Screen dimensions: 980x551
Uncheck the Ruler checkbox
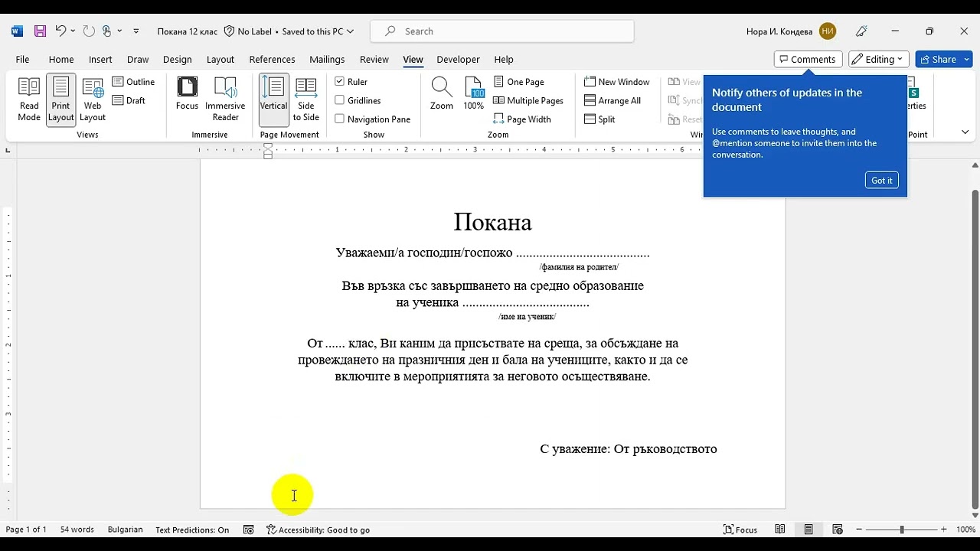340,81
